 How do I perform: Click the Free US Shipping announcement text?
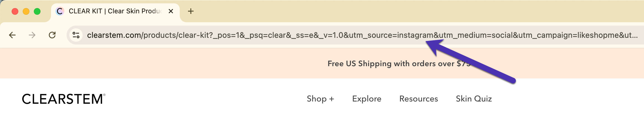pyautogui.click(x=399, y=64)
